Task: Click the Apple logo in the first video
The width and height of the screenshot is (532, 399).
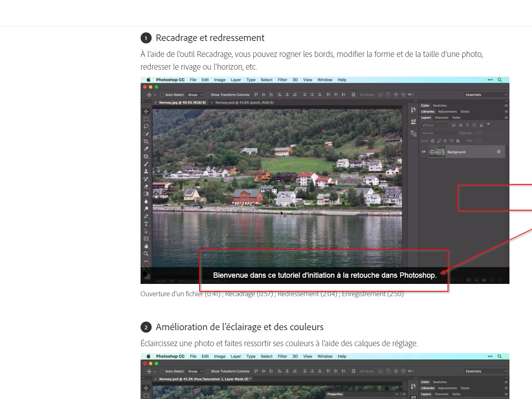Action: [148, 80]
